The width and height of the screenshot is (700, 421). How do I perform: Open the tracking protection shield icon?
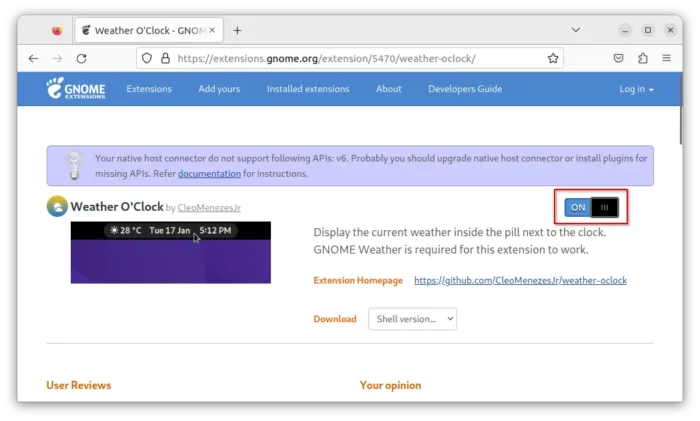click(x=147, y=58)
